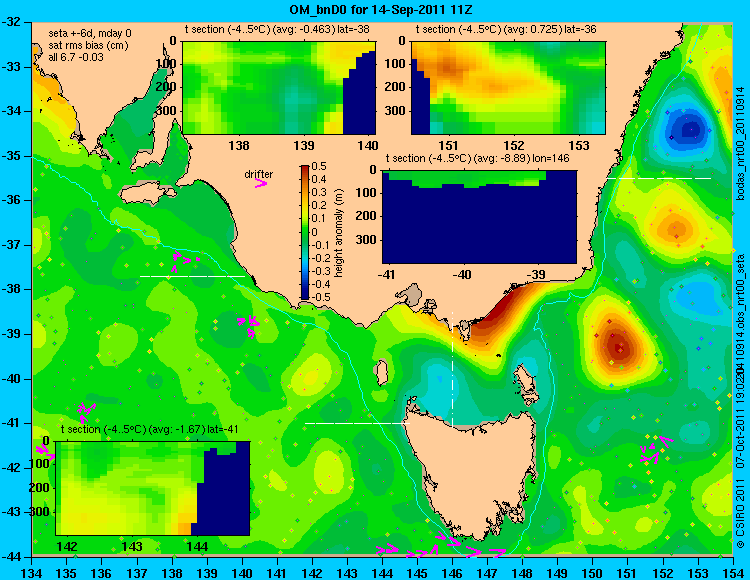The width and height of the screenshot is (750, 580).
Task: Click the lat=-36 temperature section plot
Action: [508, 88]
